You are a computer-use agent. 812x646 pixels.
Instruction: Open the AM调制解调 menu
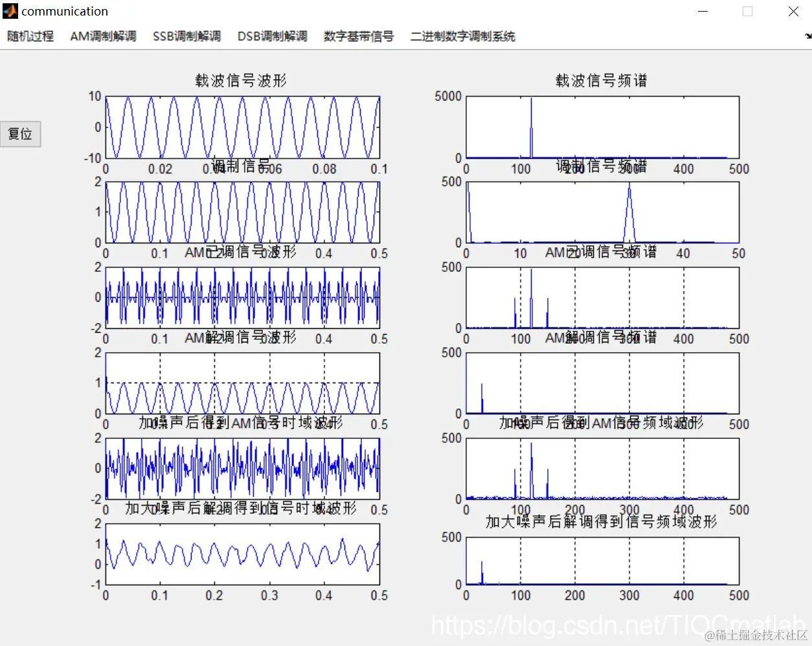[103, 36]
